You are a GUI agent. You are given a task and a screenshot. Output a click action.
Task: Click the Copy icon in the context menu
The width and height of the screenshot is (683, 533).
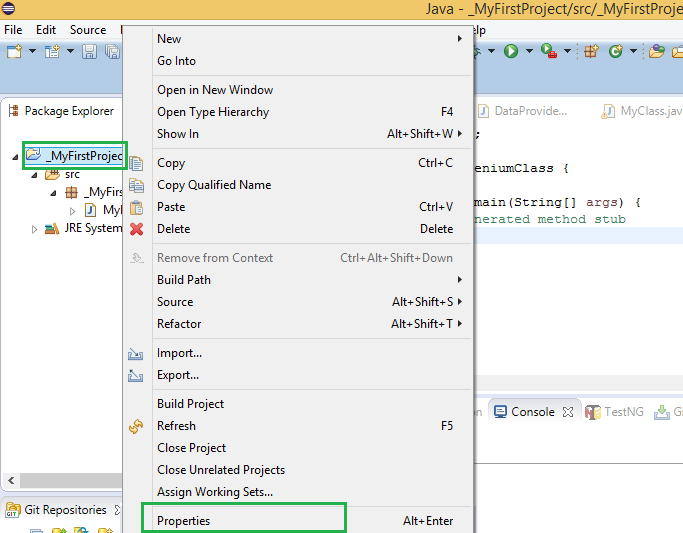tap(137, 163)
